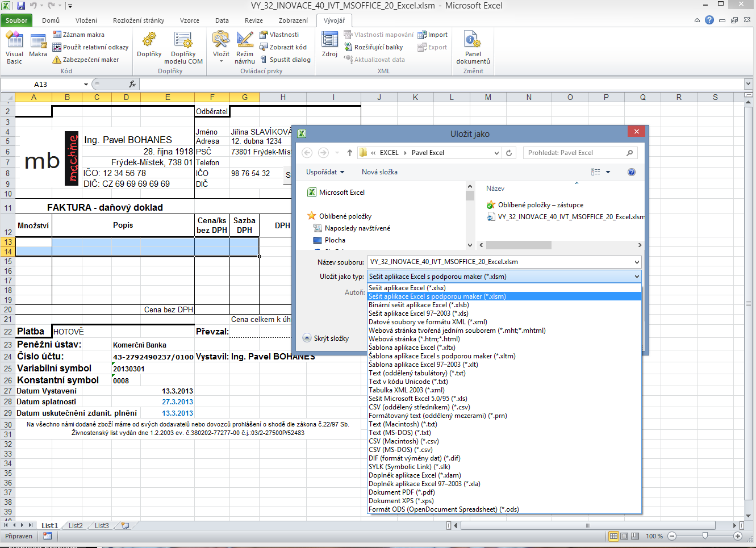Select Oblíbené položky in navigation pane
The width and height of the screenshot is (756, 548).
click(x=340, y=216)
